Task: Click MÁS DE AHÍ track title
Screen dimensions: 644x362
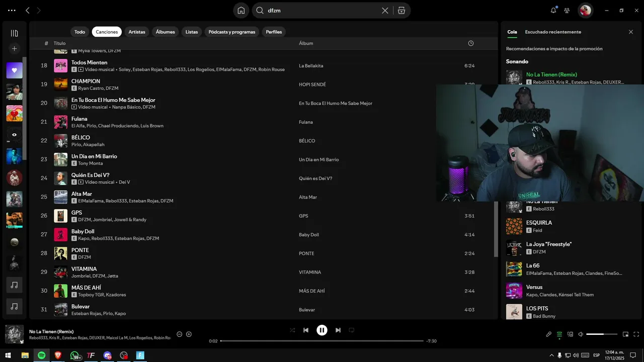Action: point(86,288)
